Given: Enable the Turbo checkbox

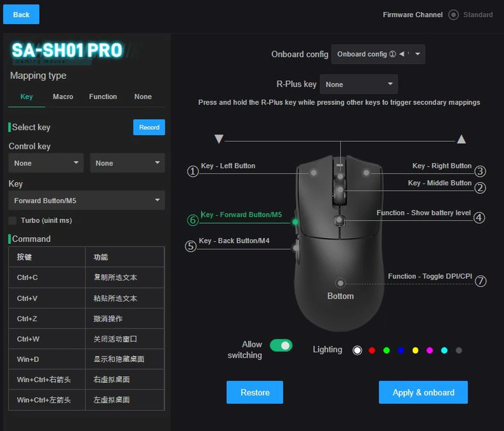Looking at the screenshot, I should [x=13, y=220].
